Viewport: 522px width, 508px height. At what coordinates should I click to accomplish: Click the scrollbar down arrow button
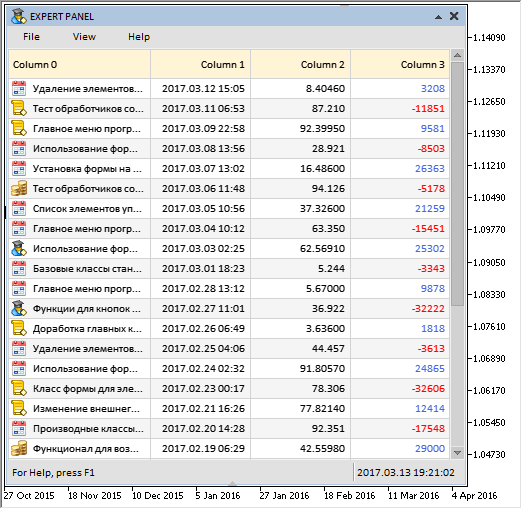457,453
